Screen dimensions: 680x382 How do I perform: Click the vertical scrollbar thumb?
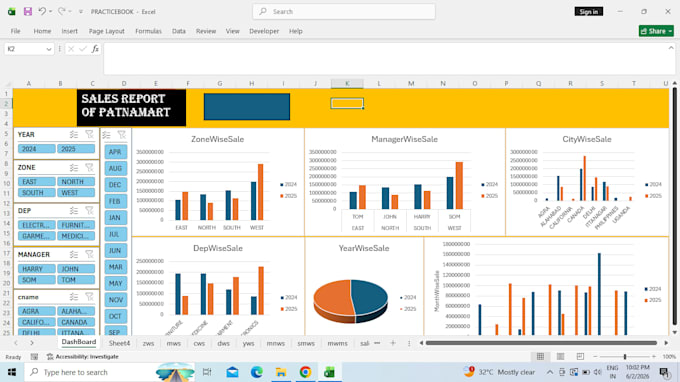[x=674, y=206]
